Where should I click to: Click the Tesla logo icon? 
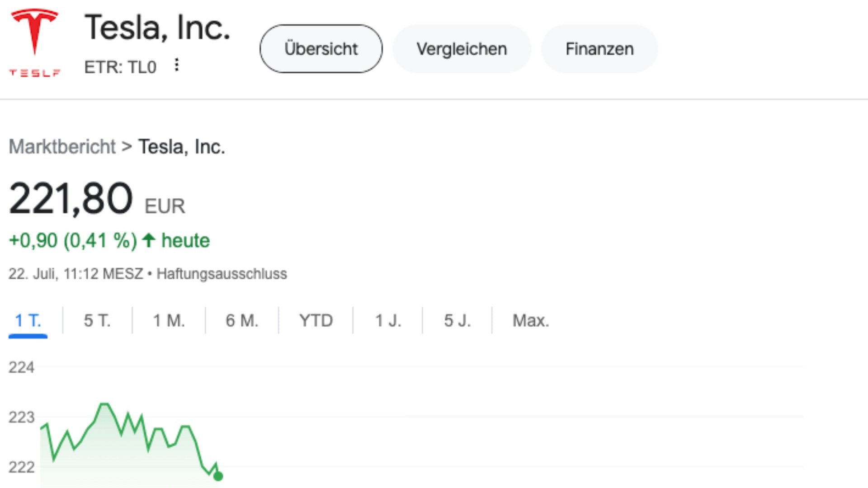point(34,42)
